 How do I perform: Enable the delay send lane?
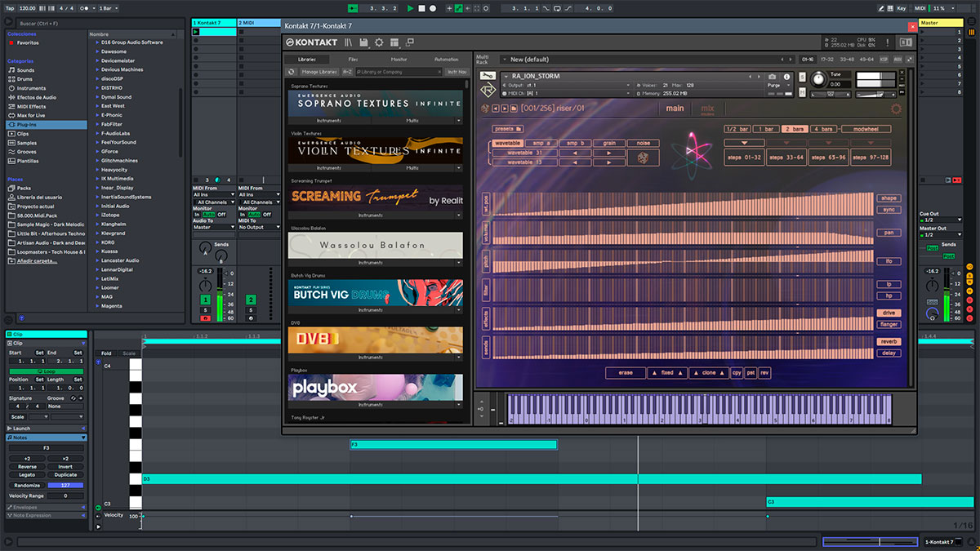(889, 353)
